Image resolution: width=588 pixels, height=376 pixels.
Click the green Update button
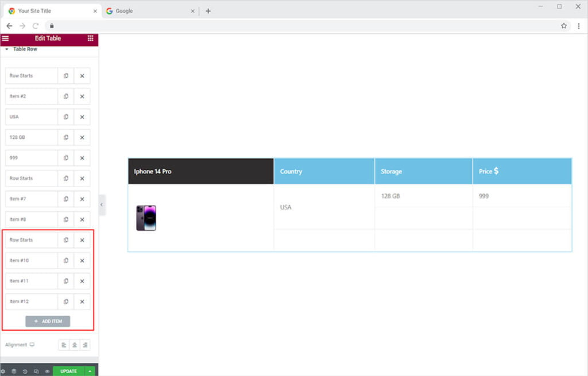click(x=68, y=371)
